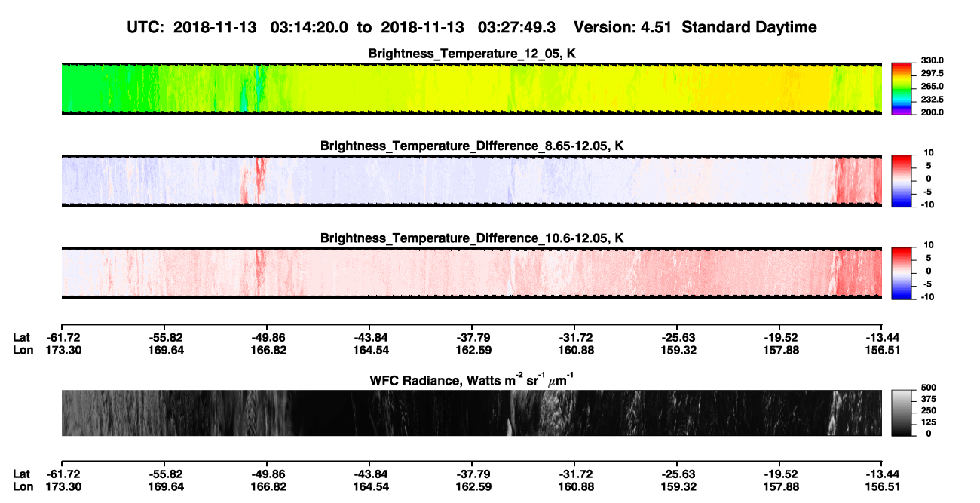
Task: Click the '375' label on radiance colorbar
Action: tap(928, 400)
